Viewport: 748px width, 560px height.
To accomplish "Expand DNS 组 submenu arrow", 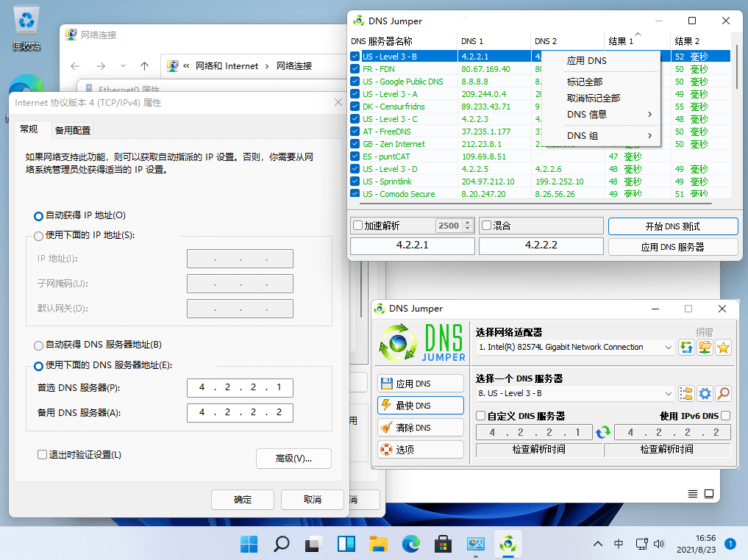I will (x=649, y=136).
